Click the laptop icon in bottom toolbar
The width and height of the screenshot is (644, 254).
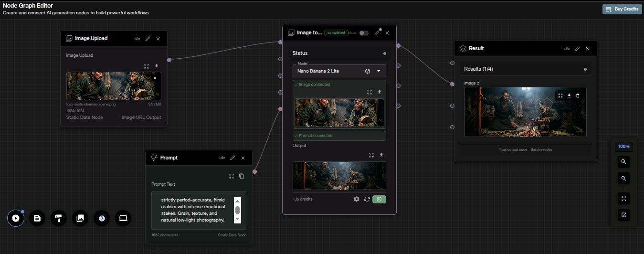123,218
